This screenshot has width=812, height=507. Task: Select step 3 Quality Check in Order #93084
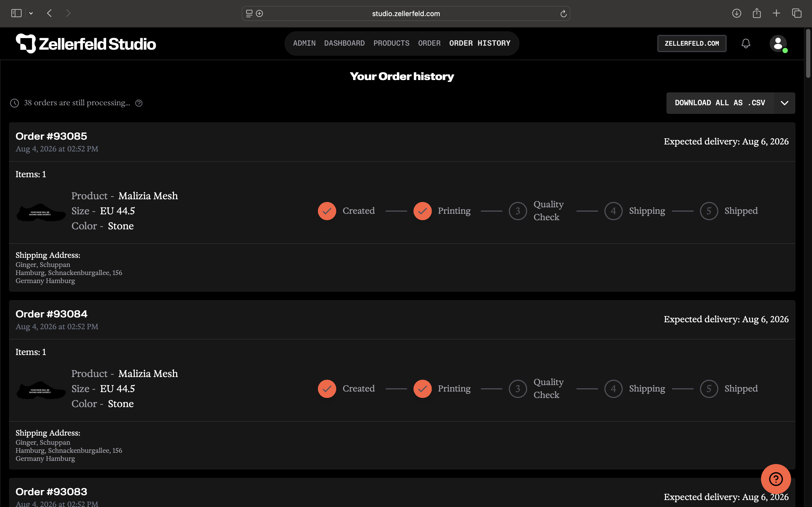(518, 389)
